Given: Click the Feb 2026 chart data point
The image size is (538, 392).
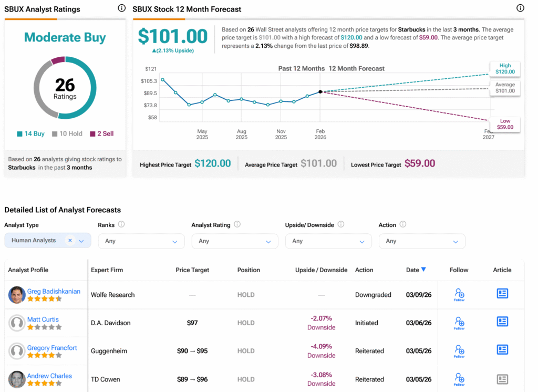Looking at the screenshot, I should [320, 91].
